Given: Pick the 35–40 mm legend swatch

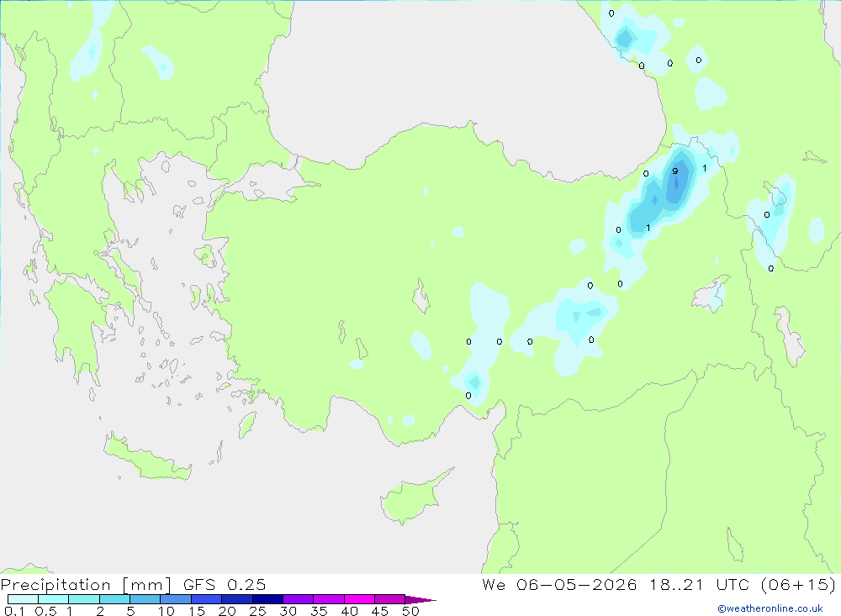Looking at the screenshot, I should [328, 599].
